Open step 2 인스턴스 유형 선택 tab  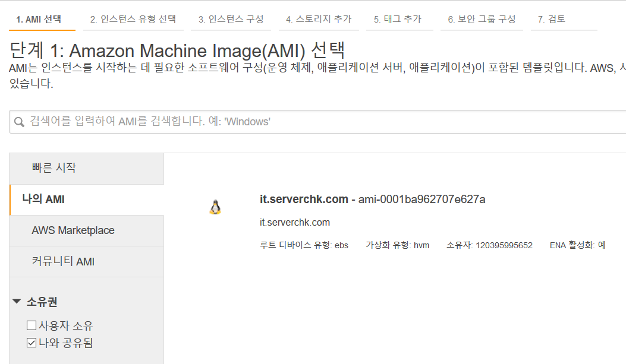(133, 19)
